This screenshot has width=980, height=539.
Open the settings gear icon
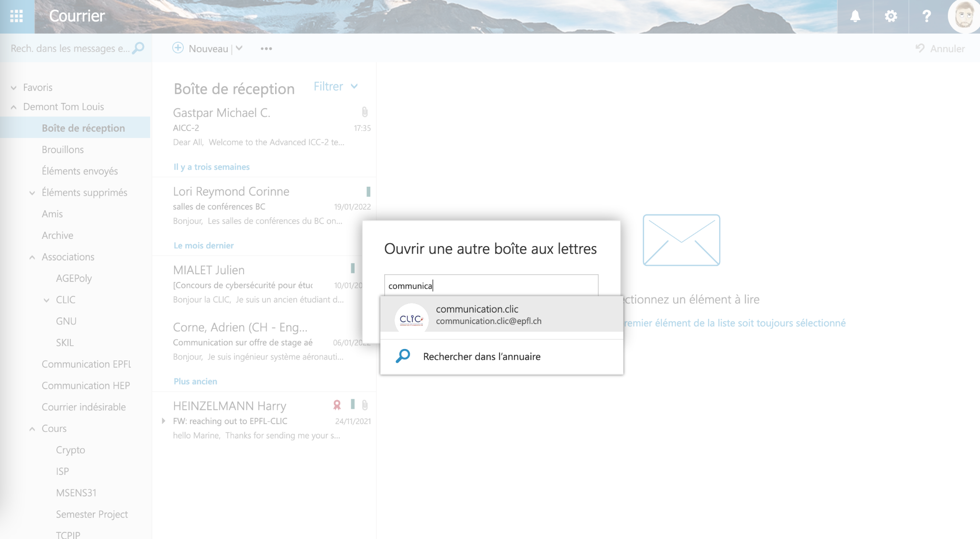click(x=891, y=16)
